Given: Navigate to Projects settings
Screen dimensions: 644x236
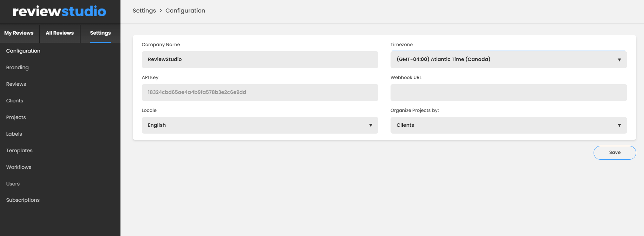Looking at the screenshot, I should [16, 117].
